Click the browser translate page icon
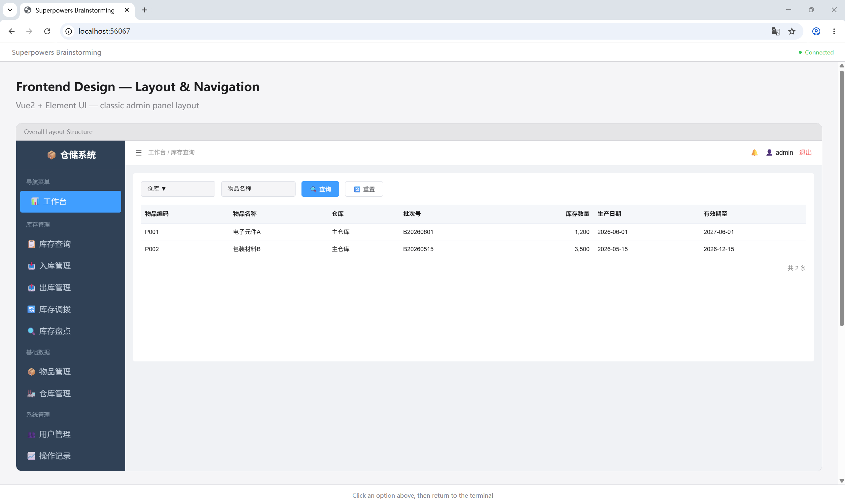 775,31
